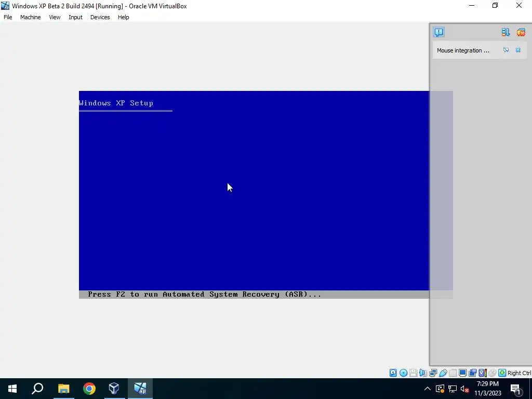The height and width of the screenshot is (399, 532).
Task: Click the audio status icon
Action: [x=423, y=373]
